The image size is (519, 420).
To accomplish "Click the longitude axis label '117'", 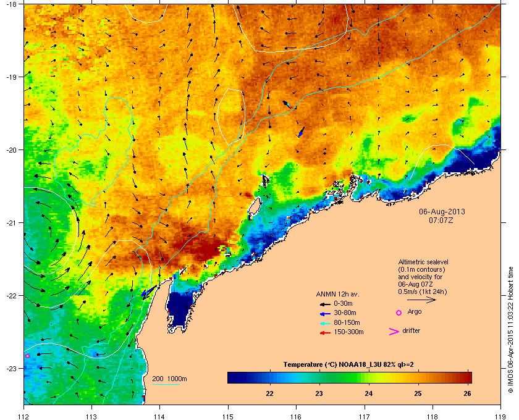I will pos(365,416).
